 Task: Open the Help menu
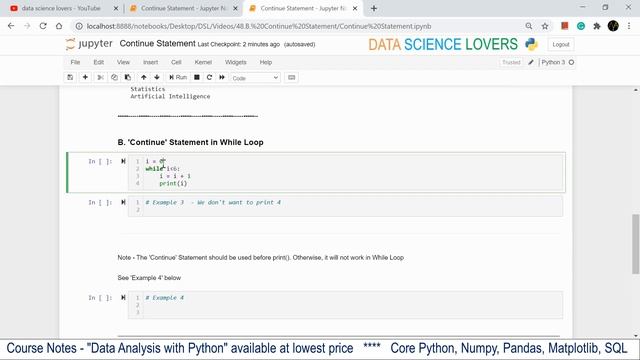pos(266,62)
